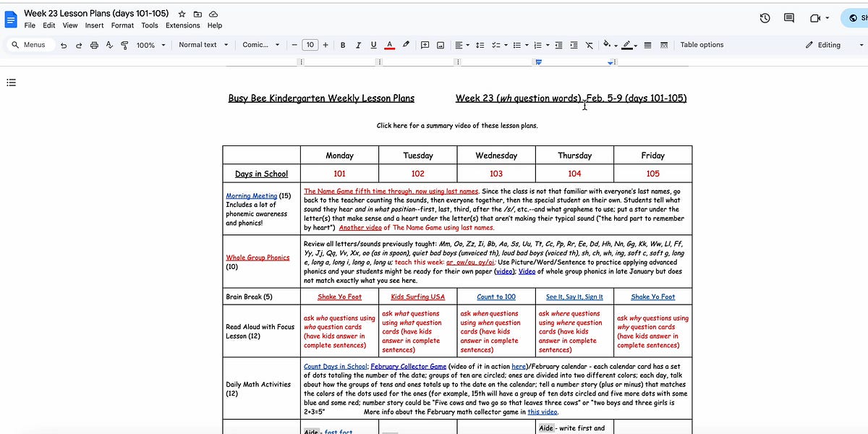The image size is (868, 434).
Task: Undo the last change
Action: (x=64, y=45)
